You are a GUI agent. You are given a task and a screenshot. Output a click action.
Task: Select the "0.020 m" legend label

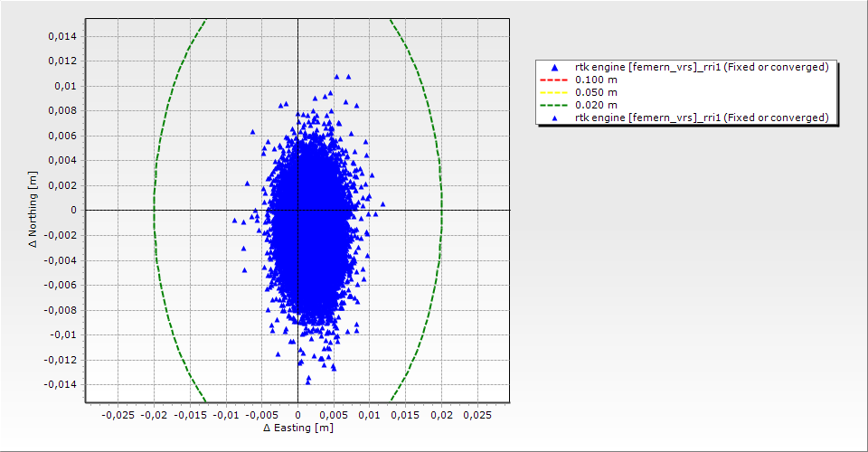[x=596, y=105]
